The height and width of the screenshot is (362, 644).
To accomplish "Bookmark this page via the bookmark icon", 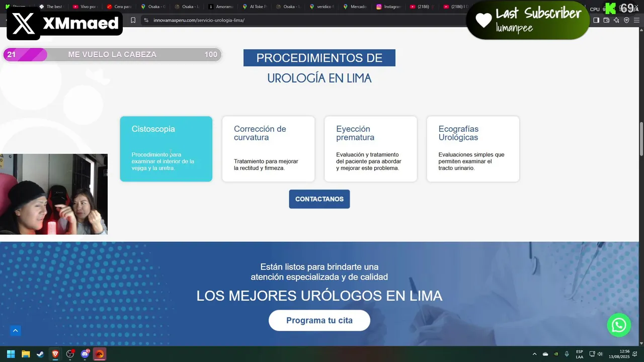I will pyautogui.click(x=133, y=20).
